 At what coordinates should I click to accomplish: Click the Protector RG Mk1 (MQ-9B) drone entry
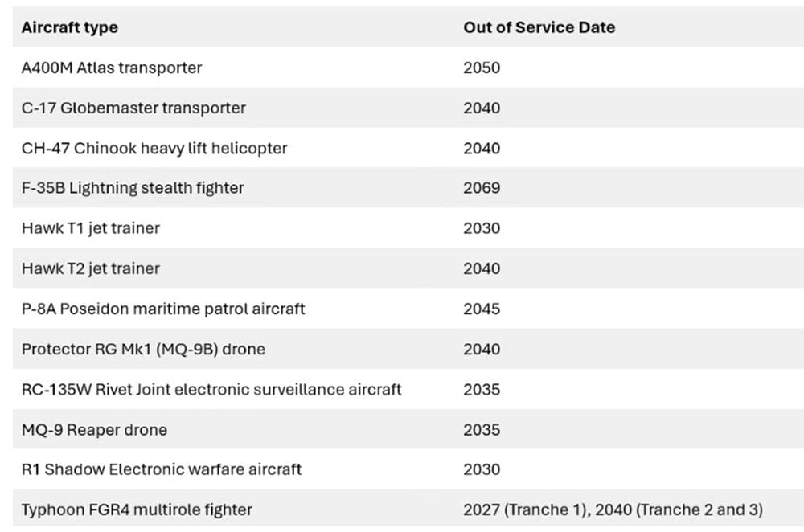coord(143,349)
